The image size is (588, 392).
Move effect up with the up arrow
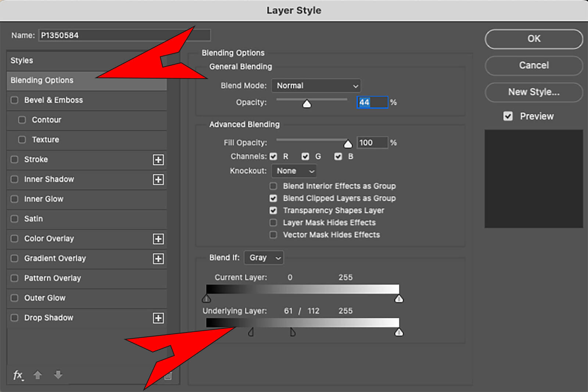pyautogui.click(x=37, y=375)
